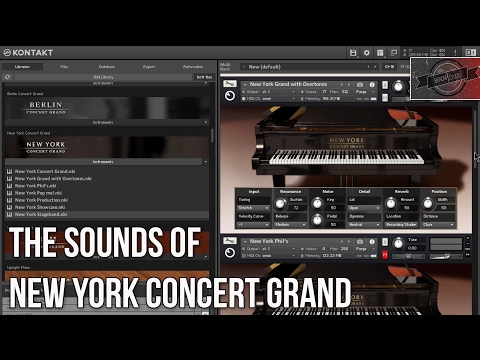Load next preset for New York Phil's

(349, 241)
